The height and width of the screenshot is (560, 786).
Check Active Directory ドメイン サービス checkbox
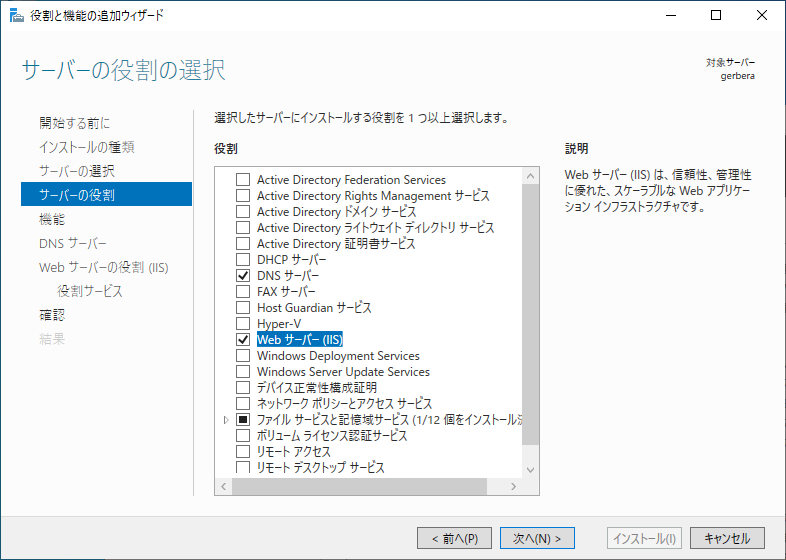click(243, 212)
